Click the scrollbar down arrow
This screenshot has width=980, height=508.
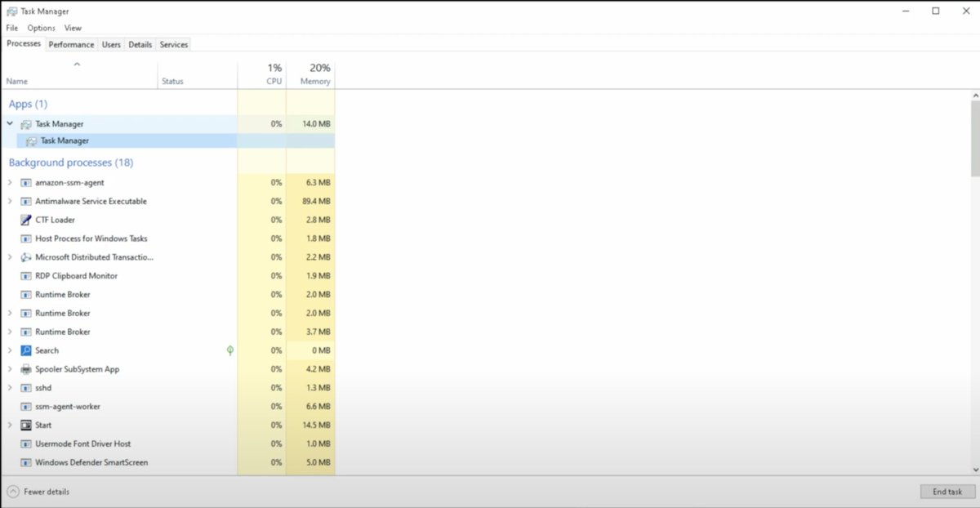(975, 470)
